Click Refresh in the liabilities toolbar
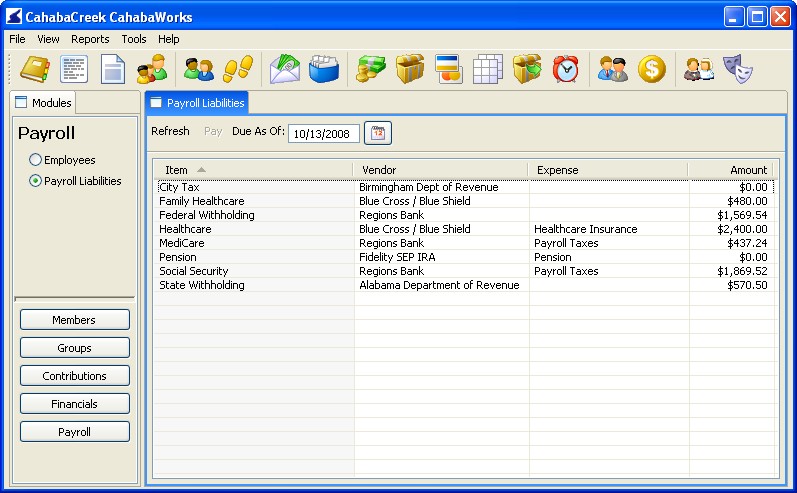This screenshot has height=493, width=797. (170, 131)
